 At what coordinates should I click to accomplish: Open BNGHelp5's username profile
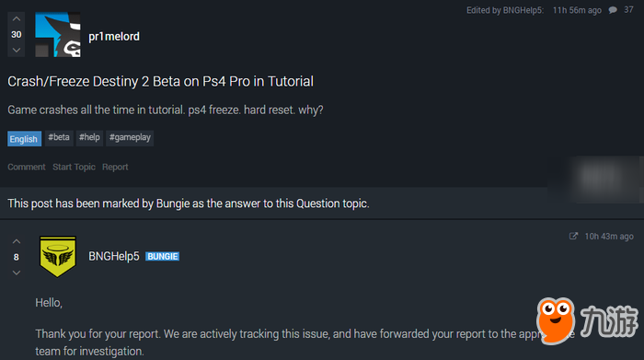[114, 257]
